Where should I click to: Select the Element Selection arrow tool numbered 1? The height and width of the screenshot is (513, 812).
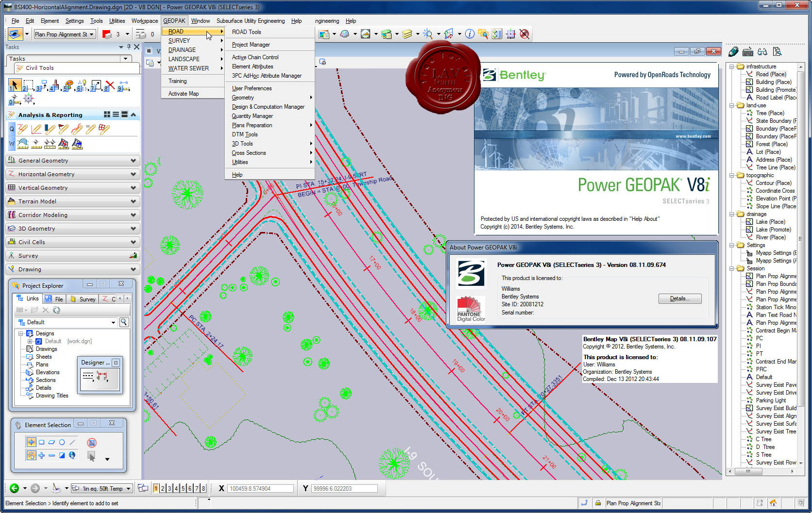[15, 85]
